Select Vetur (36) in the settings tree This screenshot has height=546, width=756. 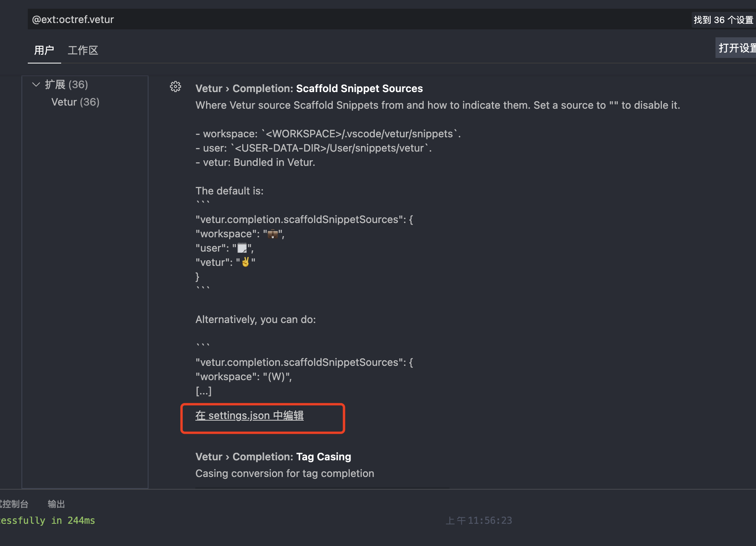point(75,102)
